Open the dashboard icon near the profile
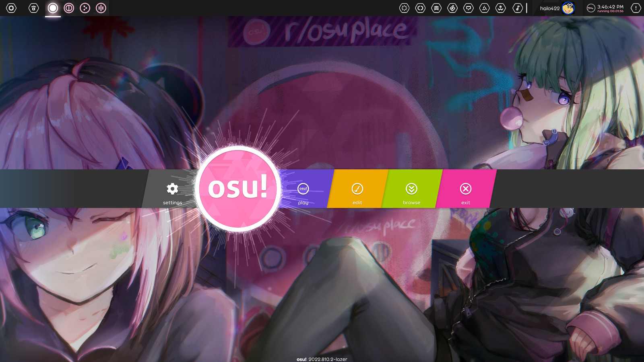This screenshot has width=644, height=362. pos(501,8)
